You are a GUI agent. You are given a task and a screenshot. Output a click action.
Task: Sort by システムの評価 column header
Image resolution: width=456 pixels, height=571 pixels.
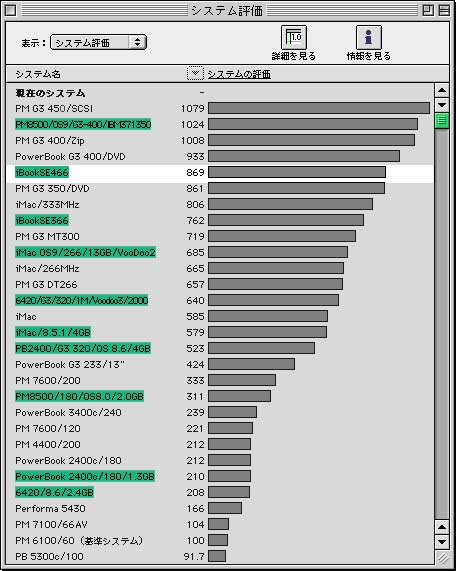tap(239, 74)
